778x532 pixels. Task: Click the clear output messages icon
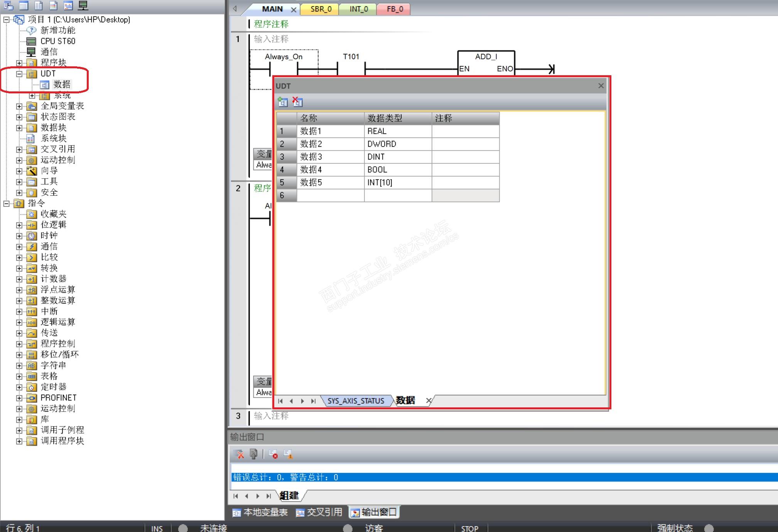click(238, 454)
